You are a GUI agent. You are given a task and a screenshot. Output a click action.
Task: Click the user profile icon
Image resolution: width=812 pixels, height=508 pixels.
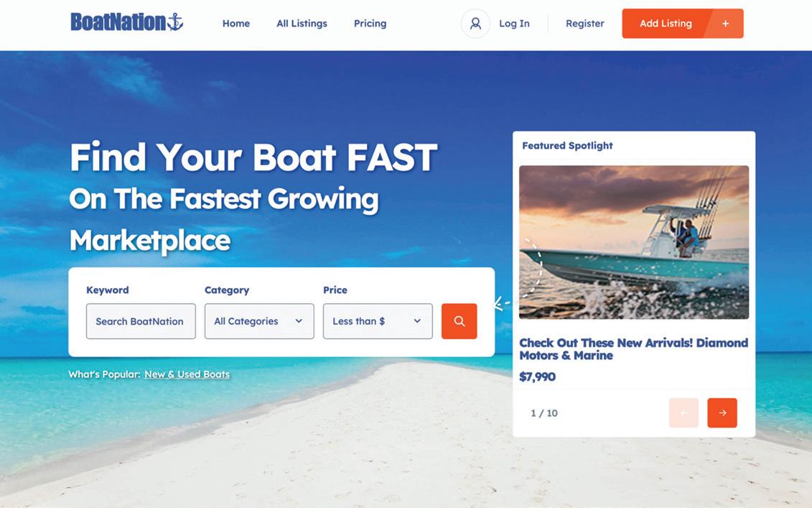coord(475,23)
